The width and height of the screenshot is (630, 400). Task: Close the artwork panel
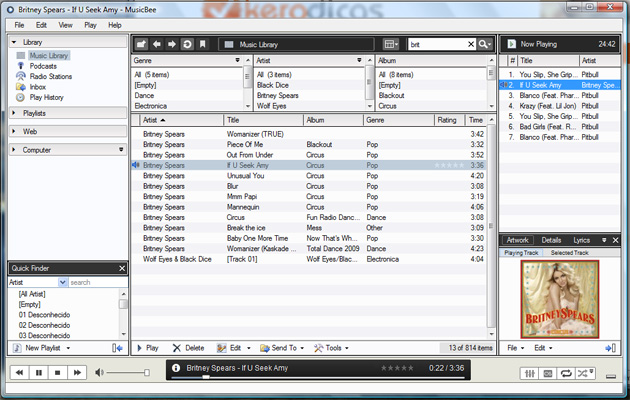(x=615, y=240)
